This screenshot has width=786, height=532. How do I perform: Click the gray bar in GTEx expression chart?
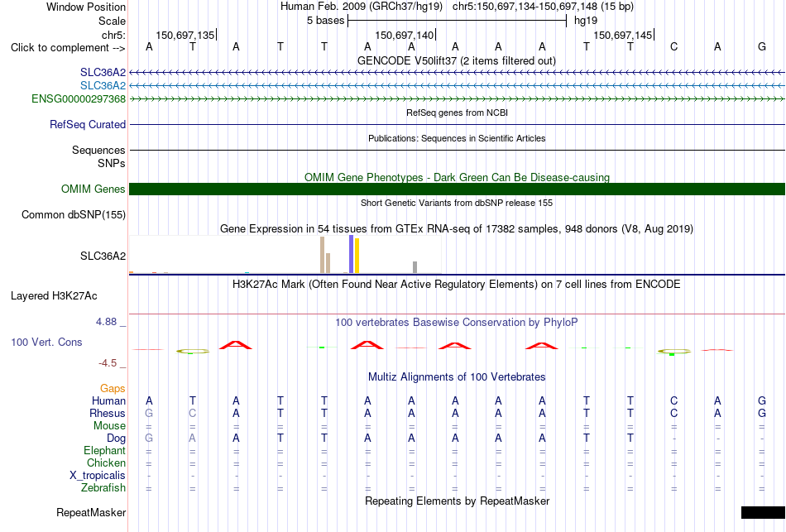415,267
